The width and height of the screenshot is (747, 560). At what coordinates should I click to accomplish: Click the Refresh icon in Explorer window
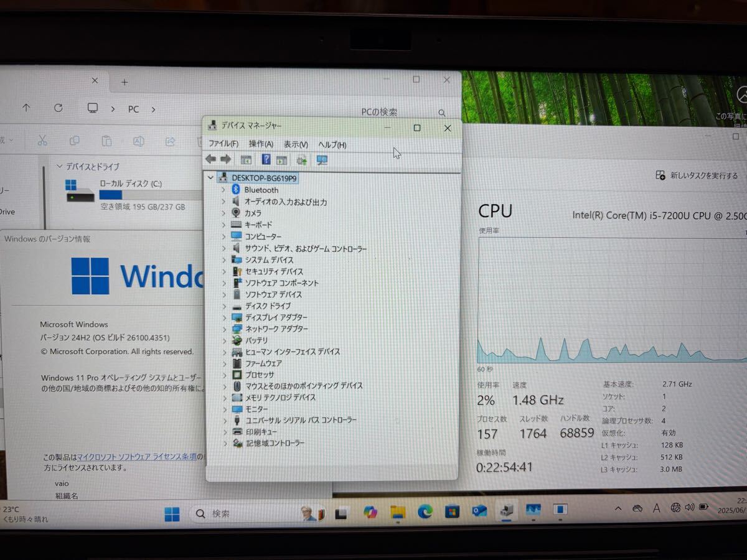pyautogui.click(x=59, y=108)
